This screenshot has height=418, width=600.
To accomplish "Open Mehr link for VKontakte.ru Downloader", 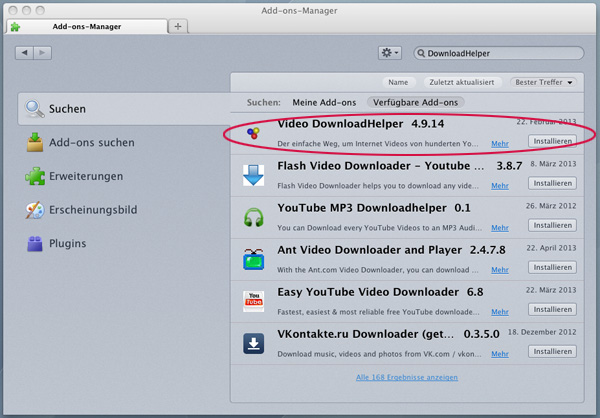I will pyautogui.click(x=500, y=354).
